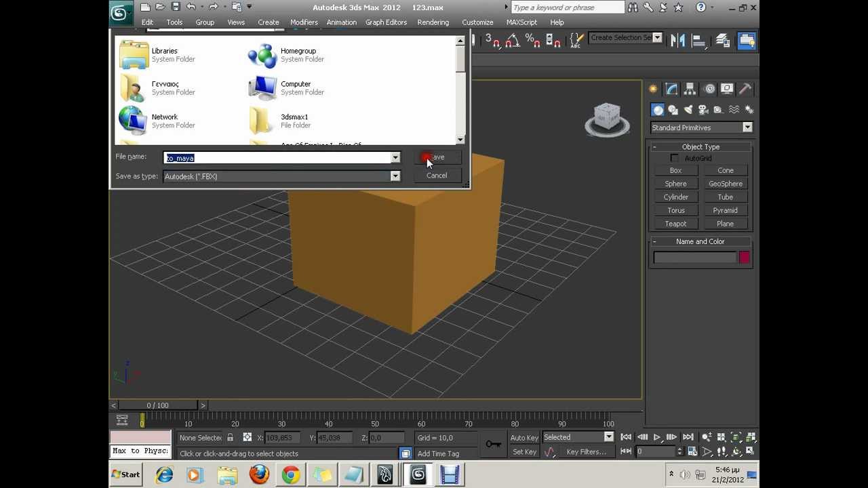Toggle the Spinner Snap icon

tap(553, 41)
